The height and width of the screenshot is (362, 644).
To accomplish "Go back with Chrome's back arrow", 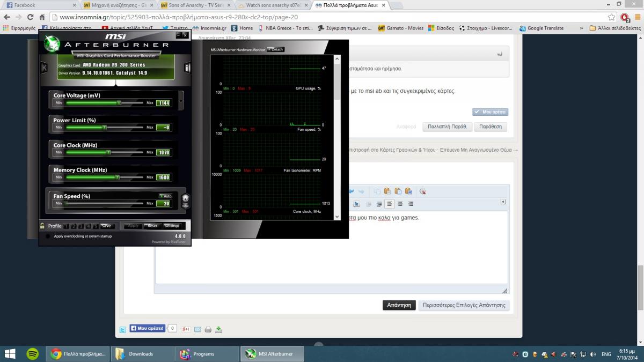I will [x=6, y=17].
